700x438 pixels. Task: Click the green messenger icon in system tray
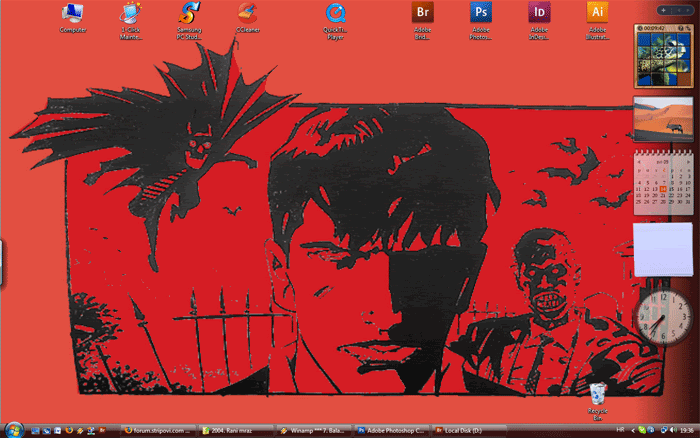pyautogui.click(x=642, y=430)
